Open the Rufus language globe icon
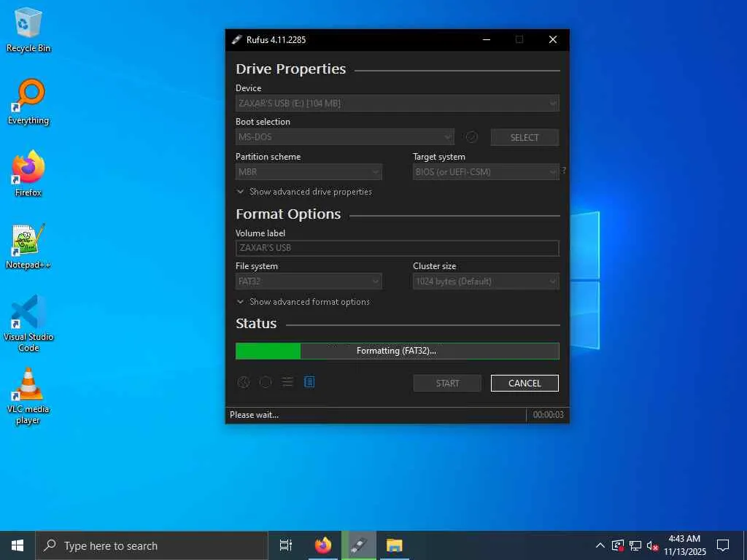Image resolution: width=747 pixels, height=560 pixels. pyautogui.click(x=244, y=382)
